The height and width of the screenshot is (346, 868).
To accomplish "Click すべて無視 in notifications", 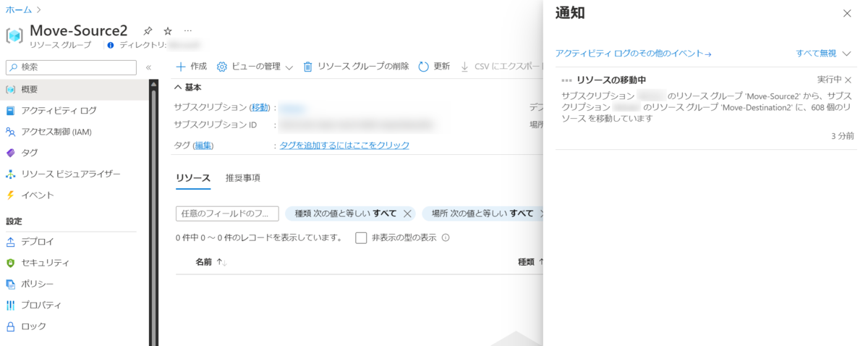I will coord(816,54).
